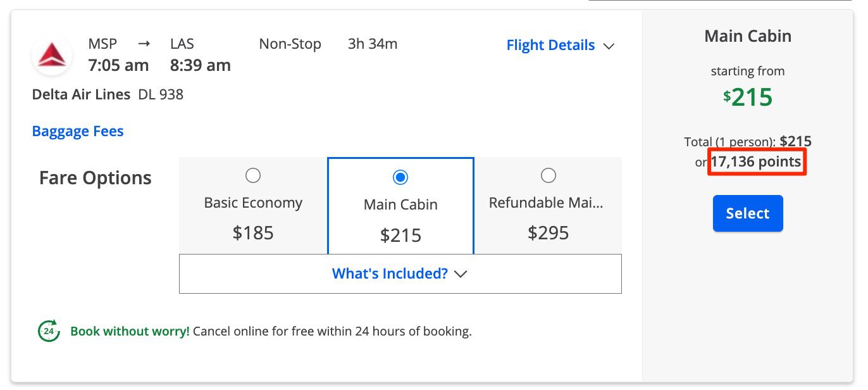This screenshot has height=390, width=868.
Task: Click the Book without worry message
Action: click(130, 330)
